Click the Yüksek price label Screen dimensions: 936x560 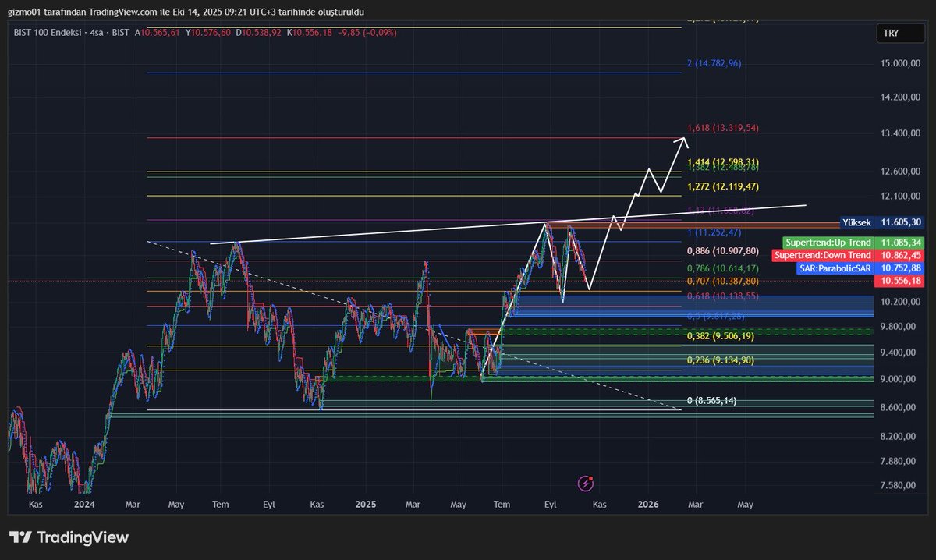click(856, 223)
